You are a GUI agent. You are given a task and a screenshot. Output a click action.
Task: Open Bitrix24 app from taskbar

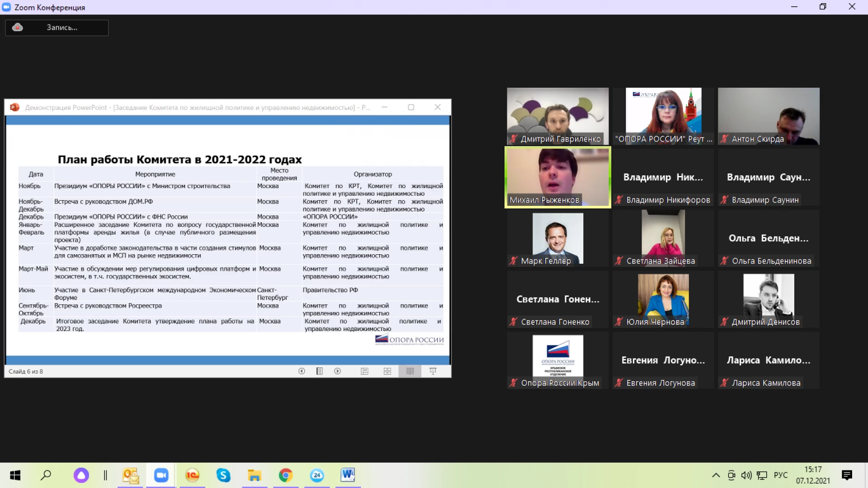tap(316, 475)
